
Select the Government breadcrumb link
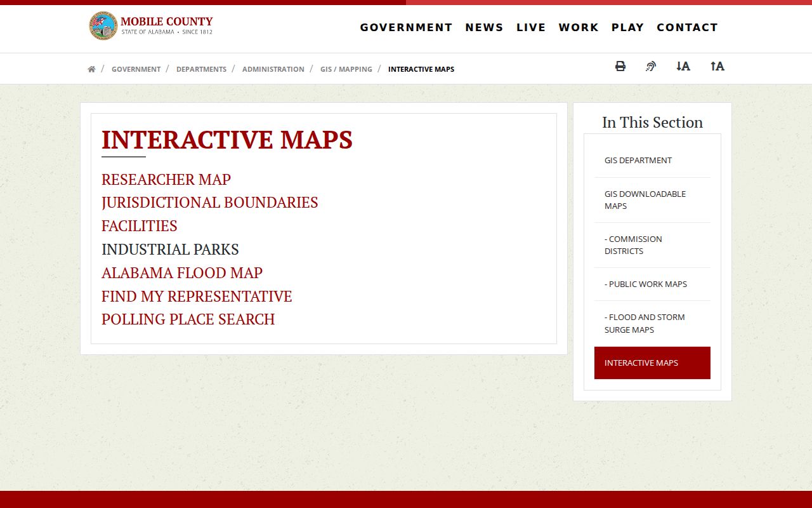point(136,69)
